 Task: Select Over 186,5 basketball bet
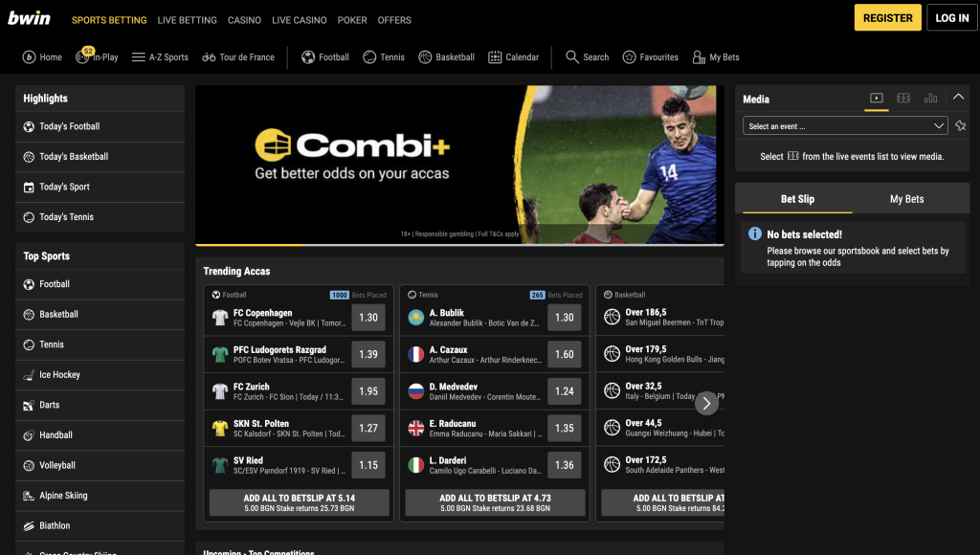[x=662, y=317]
